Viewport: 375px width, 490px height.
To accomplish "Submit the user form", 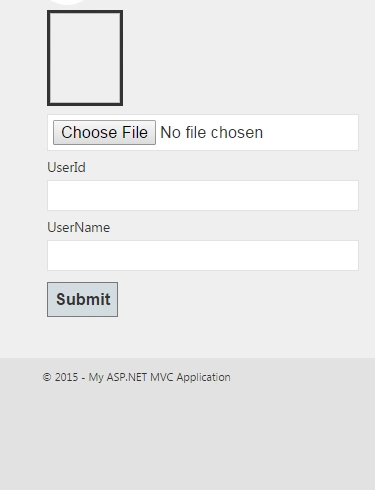I will tap(82, 299).
